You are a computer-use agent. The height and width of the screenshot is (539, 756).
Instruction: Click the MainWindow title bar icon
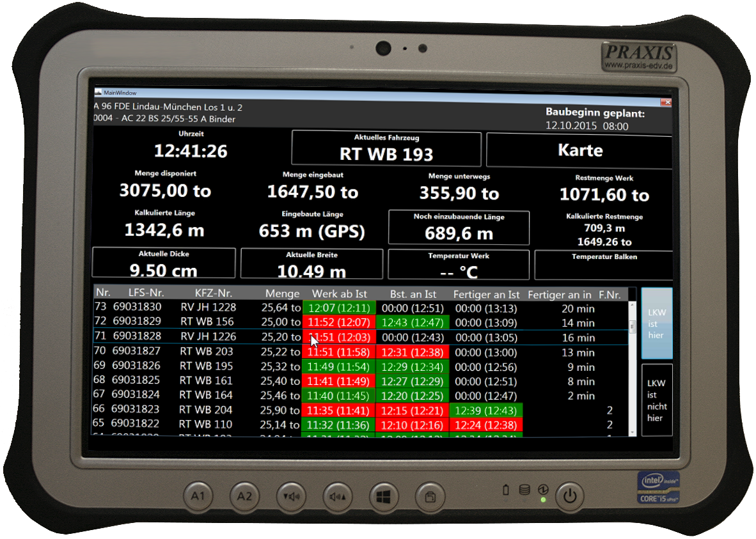click(98, 92)
